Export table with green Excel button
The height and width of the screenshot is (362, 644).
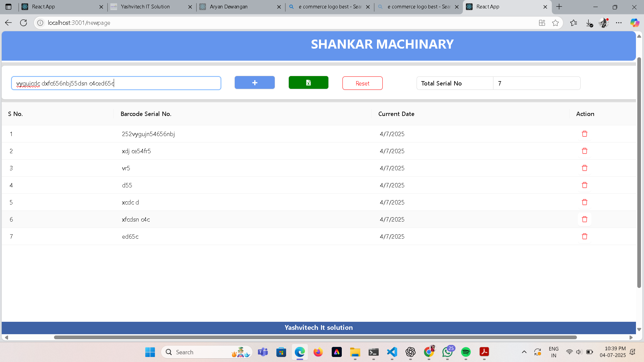click(308, 82)
